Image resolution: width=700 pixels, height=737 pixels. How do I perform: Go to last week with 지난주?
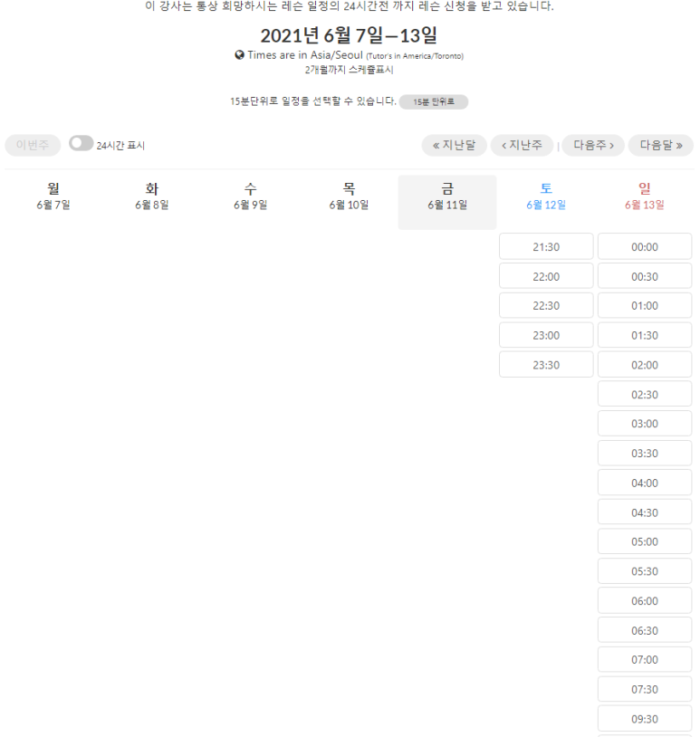click(x=522, y=145)
